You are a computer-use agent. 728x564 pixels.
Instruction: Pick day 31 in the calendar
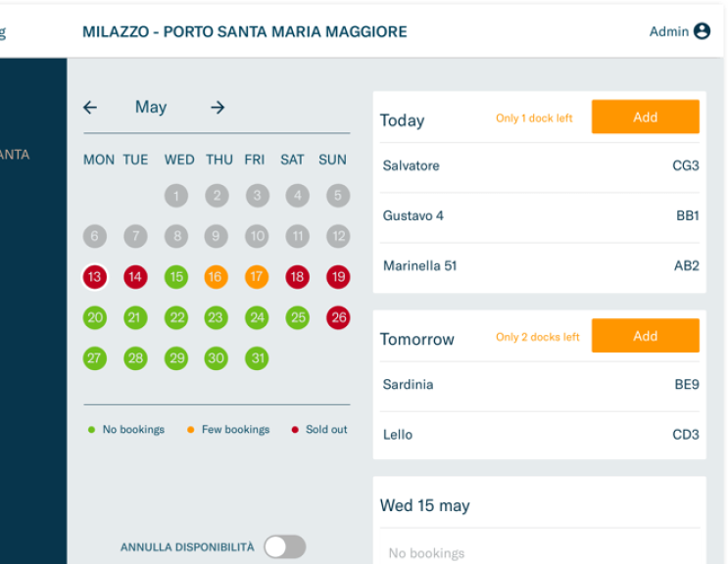point(257,358)
